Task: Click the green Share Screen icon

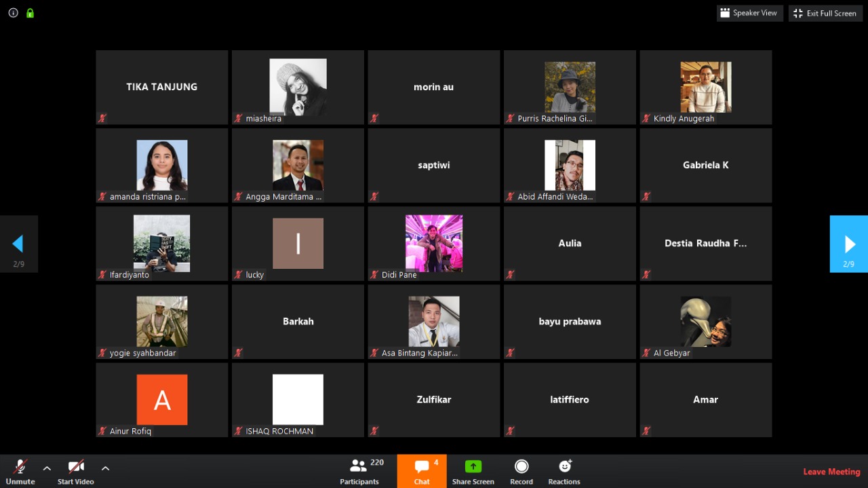Action: click(x=473, y=466)
